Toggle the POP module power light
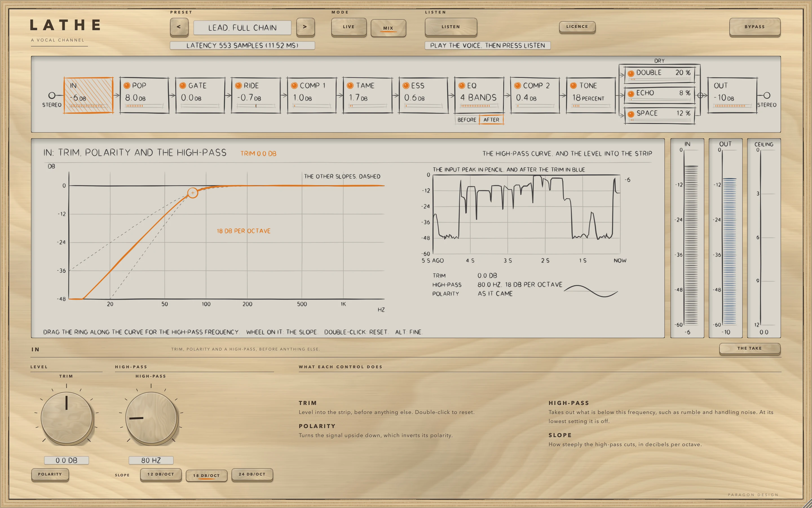 [x=127, y=86]
